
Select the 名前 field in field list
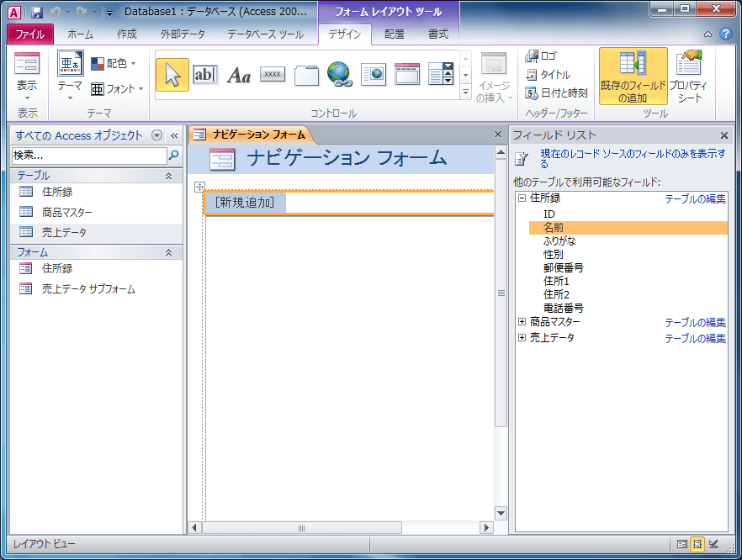[x=628, y=228]
